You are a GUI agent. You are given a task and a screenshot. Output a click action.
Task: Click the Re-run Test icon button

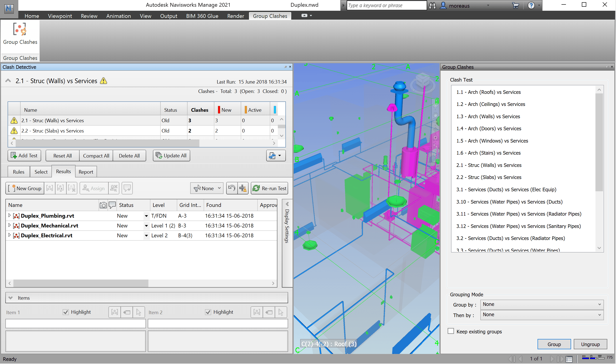pos(269,188)
